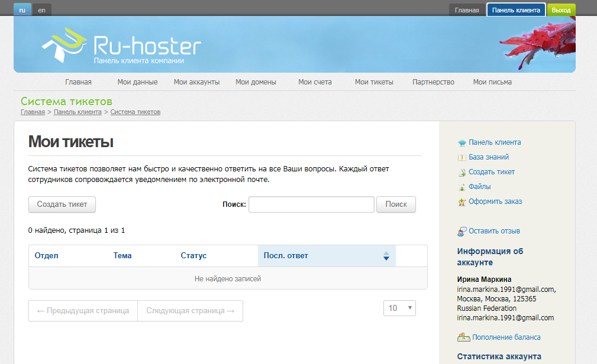Open База знаний sidebar link
This screenshot has width=597, height=364.
(x=489, y=157)
